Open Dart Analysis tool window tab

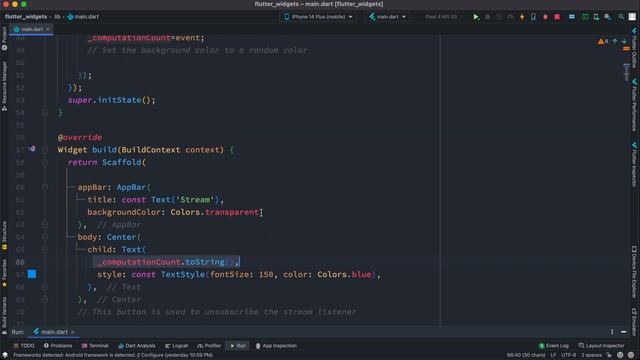136,346
